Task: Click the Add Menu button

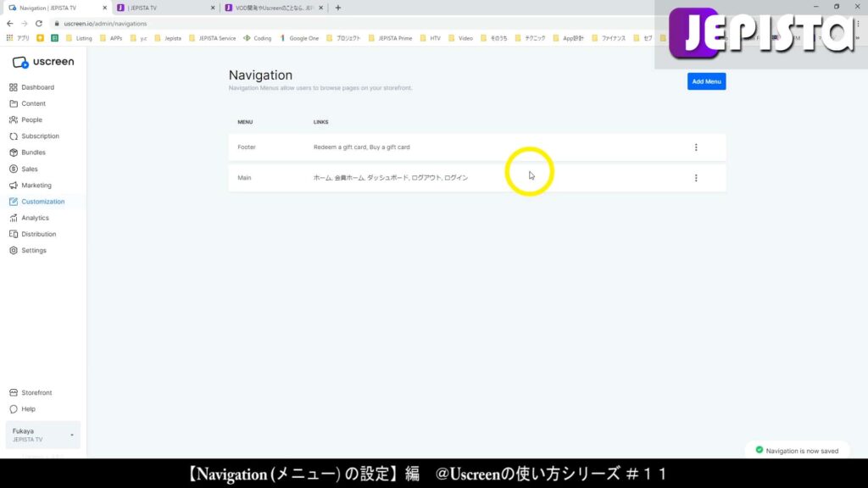Action: pyautogui.click(x=706, y=81)
